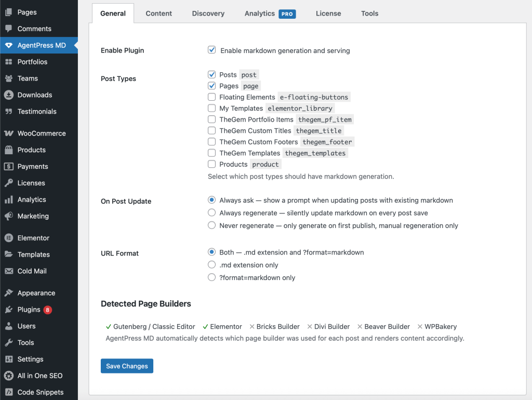Click the Comments speech bubble icon

click(x=9, y=29)
